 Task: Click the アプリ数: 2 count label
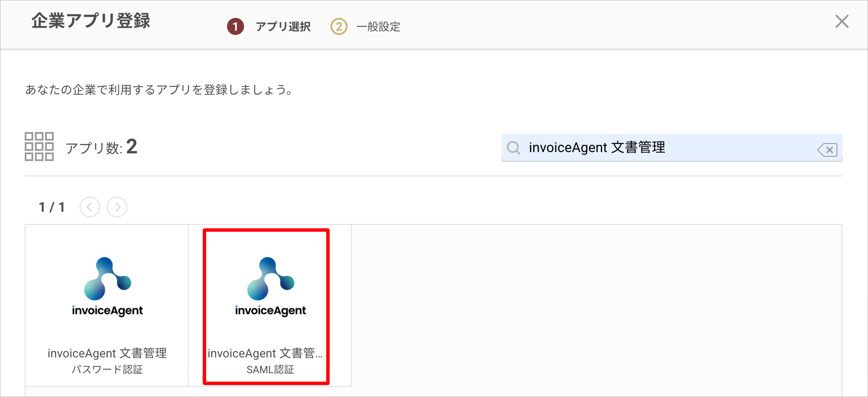[x=101, y=147]
